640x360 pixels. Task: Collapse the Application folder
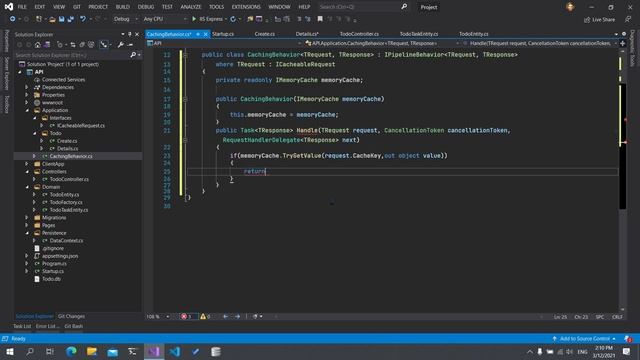(27, 110)
